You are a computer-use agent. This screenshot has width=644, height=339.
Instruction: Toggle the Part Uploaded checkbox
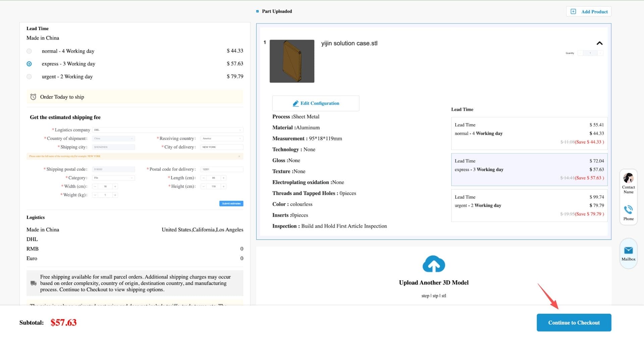pos(257,11)
